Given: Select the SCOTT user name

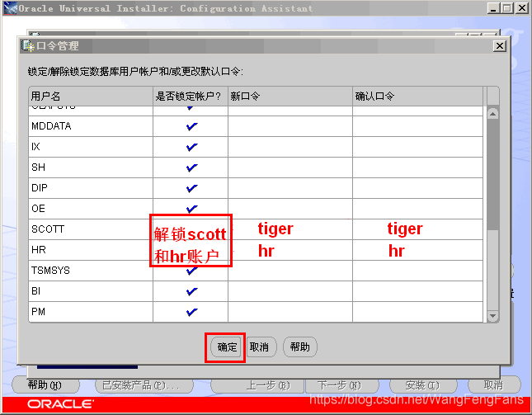Looking at the screenshot, I should pos(48,229).
